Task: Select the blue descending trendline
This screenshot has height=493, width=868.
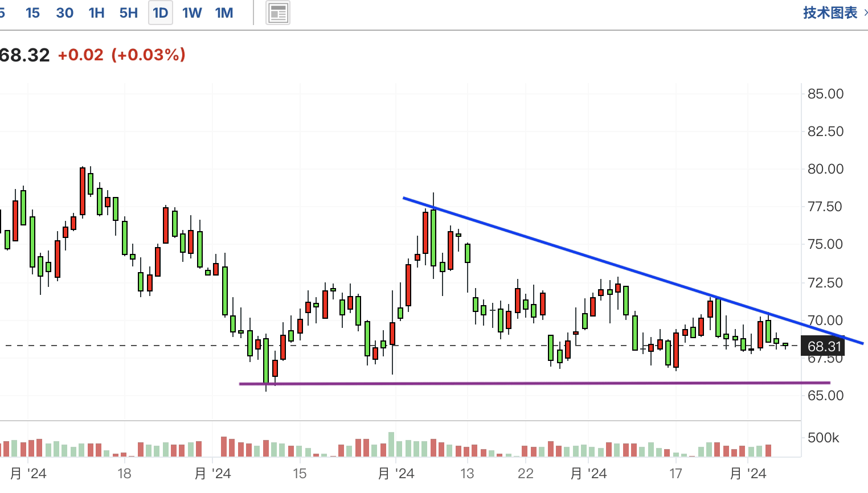Action: 633,270
